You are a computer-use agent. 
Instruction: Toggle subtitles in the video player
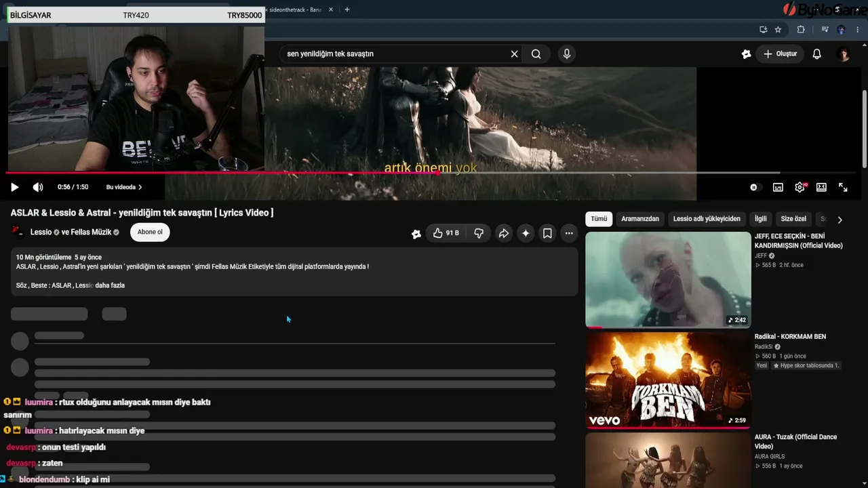click(x=778, y=187)
